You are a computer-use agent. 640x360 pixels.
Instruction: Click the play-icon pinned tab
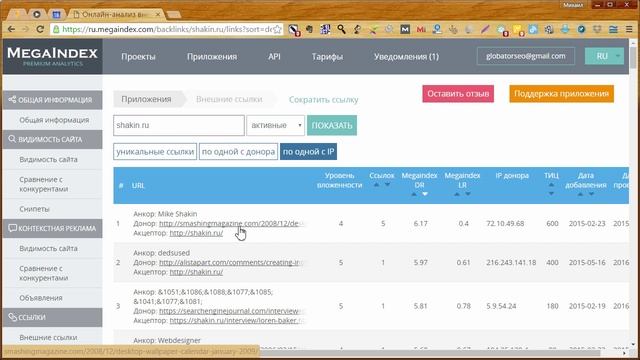[x=36, y=14]
